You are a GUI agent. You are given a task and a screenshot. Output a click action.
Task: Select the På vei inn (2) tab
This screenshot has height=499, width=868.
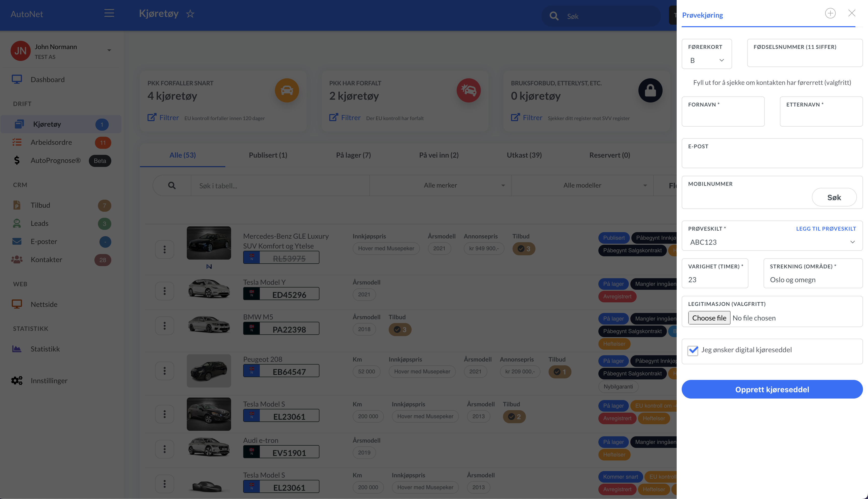click(x=439, y=155)
